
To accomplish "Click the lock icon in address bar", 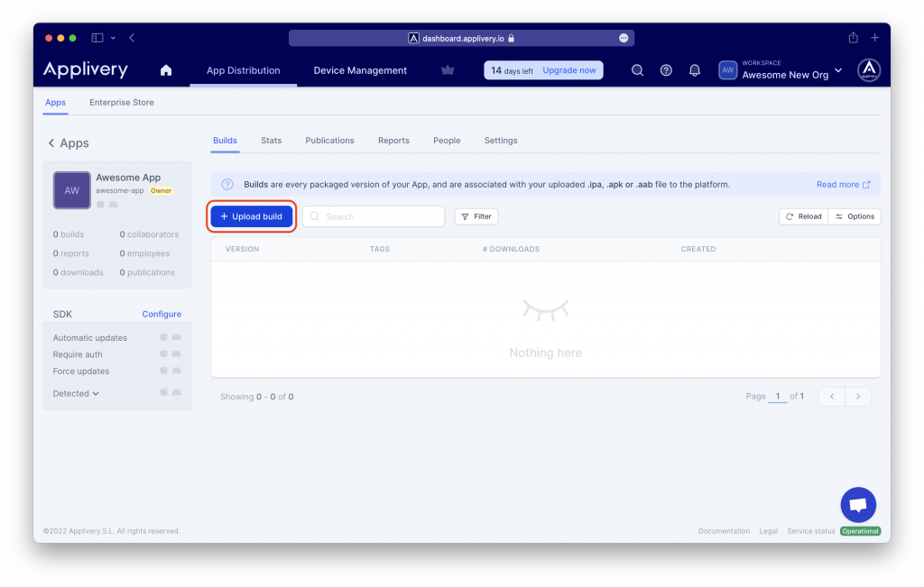I will pyautogui.click(x=511, y=38).
